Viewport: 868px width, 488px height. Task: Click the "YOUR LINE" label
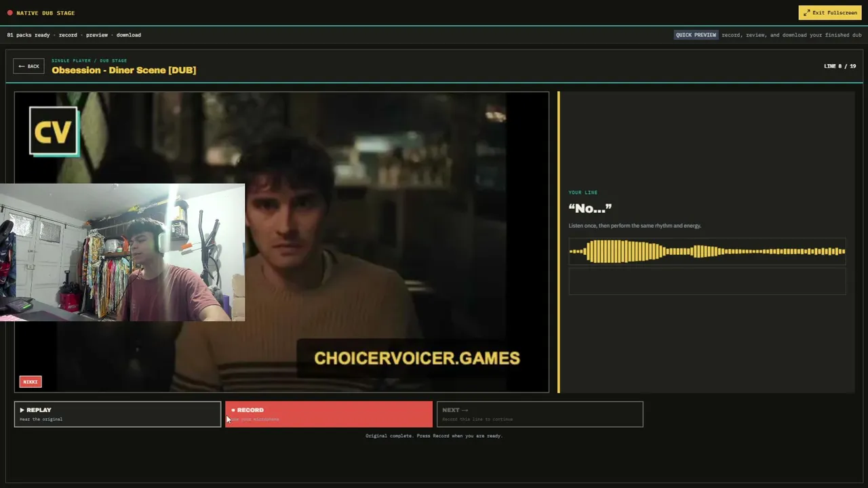pyautogui.click(x=583, y=192)
